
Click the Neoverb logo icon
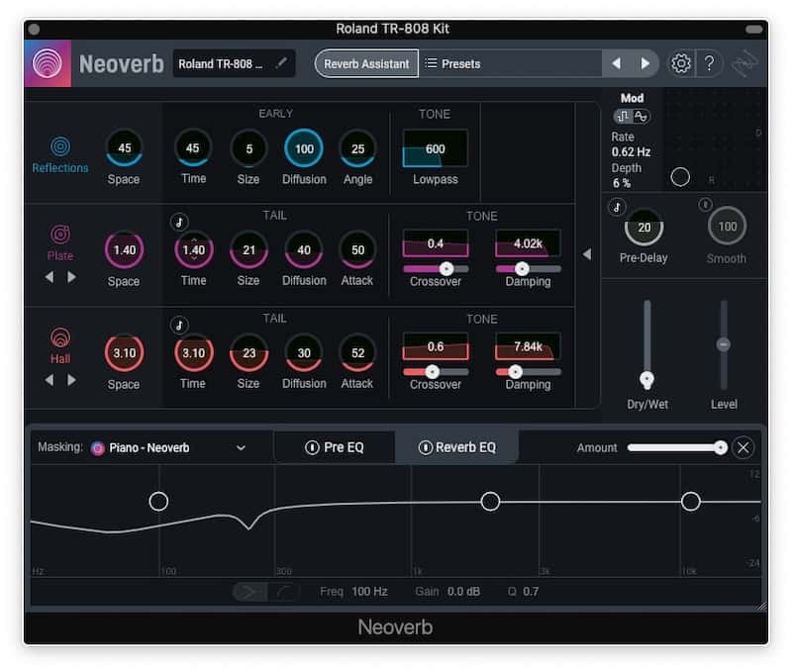pyautogui.click(x=47, y=63)
